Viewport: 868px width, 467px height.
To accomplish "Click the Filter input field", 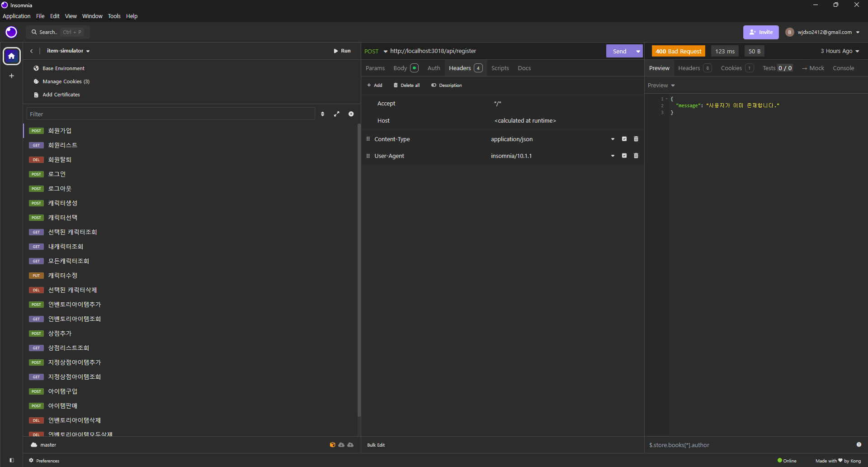I will (171, 114).
